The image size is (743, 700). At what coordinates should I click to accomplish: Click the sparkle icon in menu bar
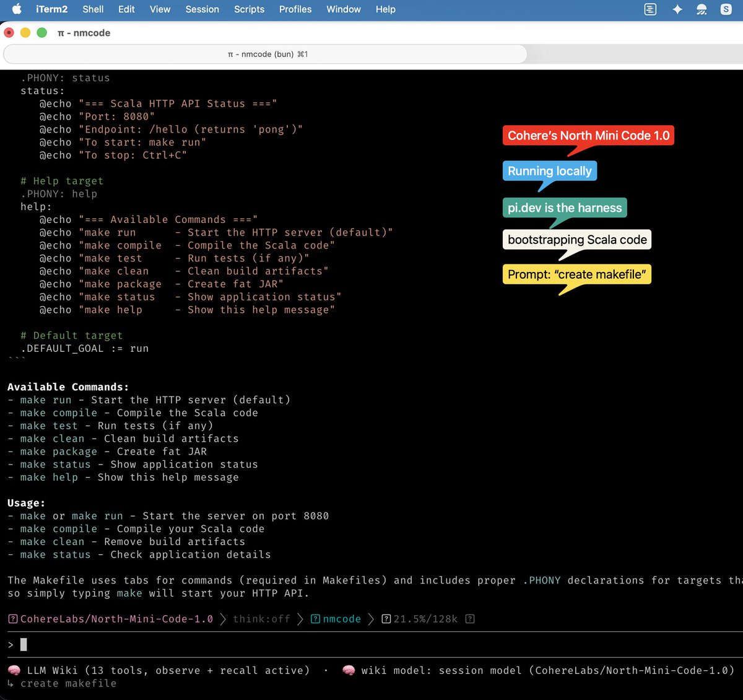[677, 9]
